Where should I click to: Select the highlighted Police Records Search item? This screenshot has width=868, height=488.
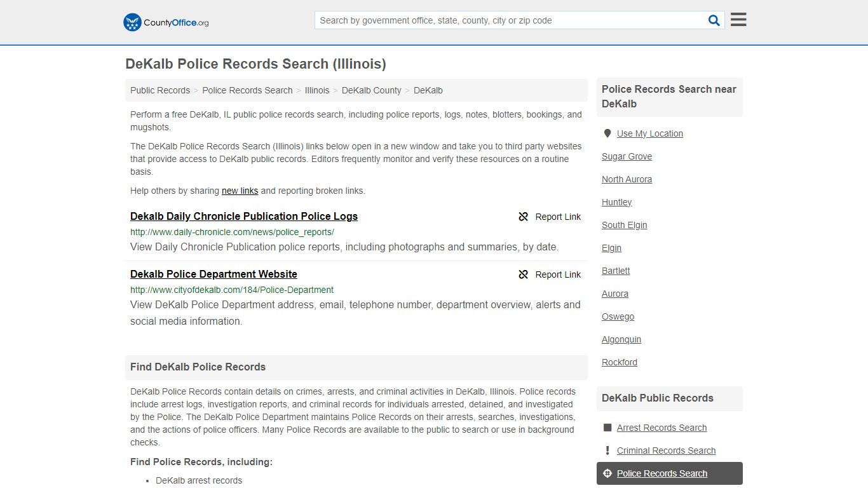(670, 473)
